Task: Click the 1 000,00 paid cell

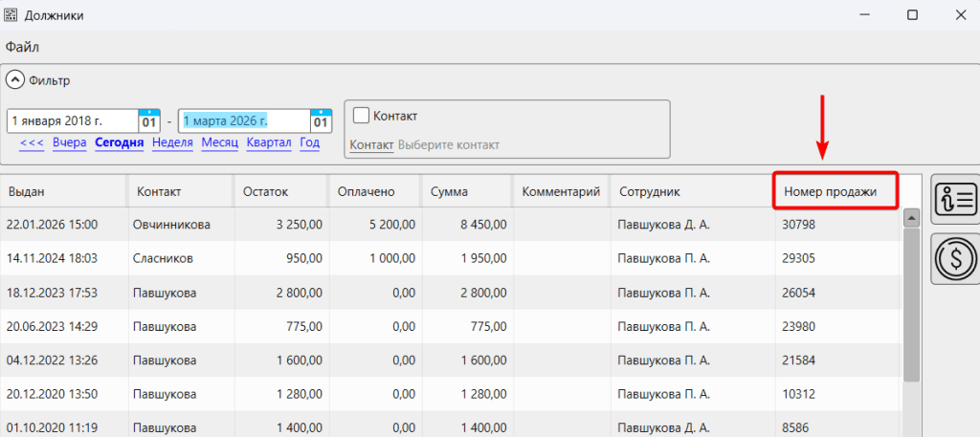Action: (x=375, y=258)
